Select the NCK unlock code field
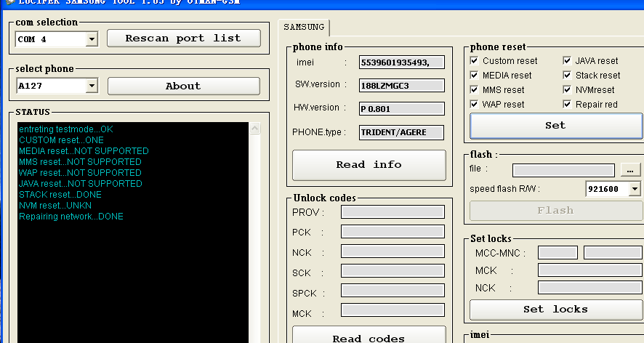 pos(393,251)
